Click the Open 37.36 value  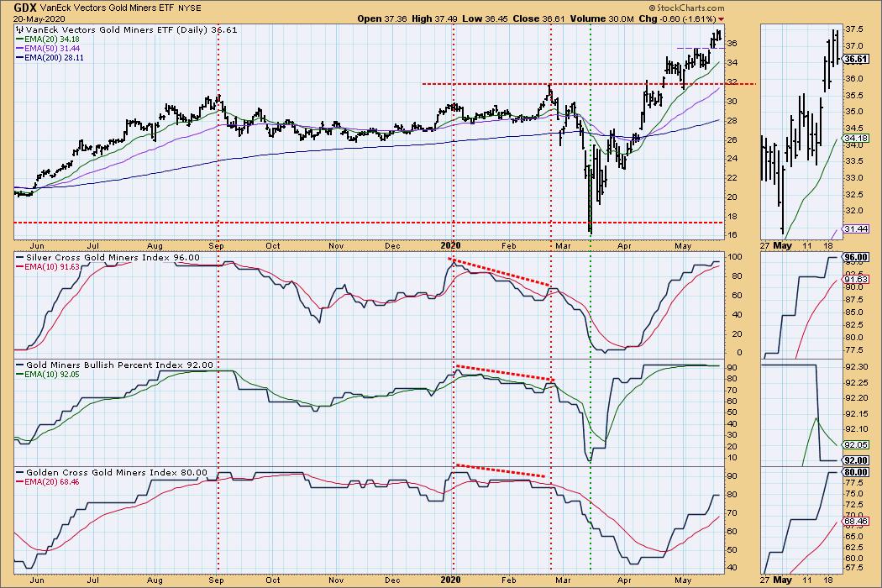click(382, 18)
